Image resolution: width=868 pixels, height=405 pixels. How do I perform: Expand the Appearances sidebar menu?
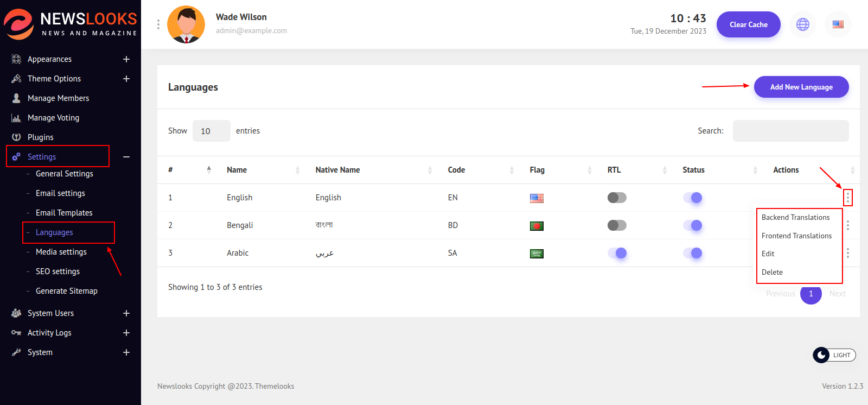tap(126, 59)
